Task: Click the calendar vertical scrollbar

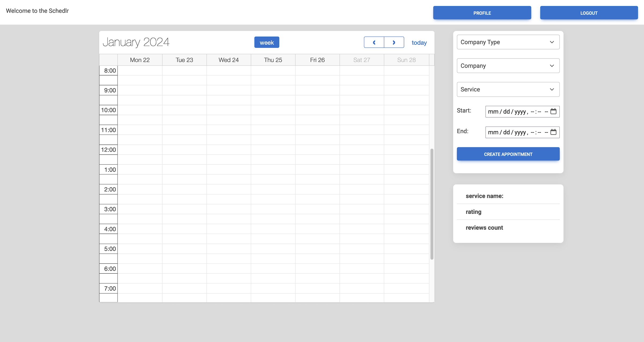Action: 432,204
